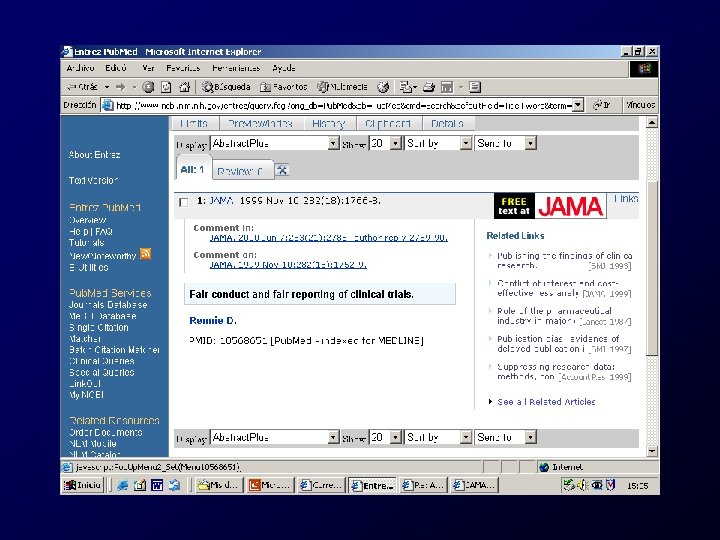Click the Ir go button icon
Viewport: 720px width, 540px height.
[x=602, y=105]
